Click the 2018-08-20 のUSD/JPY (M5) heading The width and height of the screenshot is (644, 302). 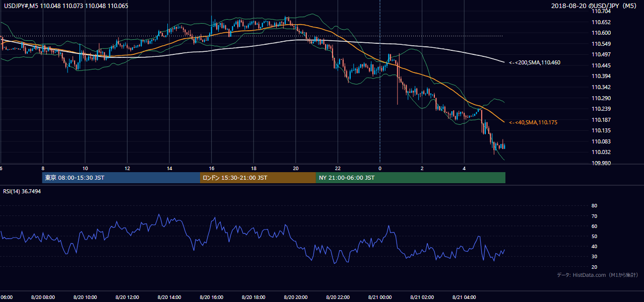595,6
